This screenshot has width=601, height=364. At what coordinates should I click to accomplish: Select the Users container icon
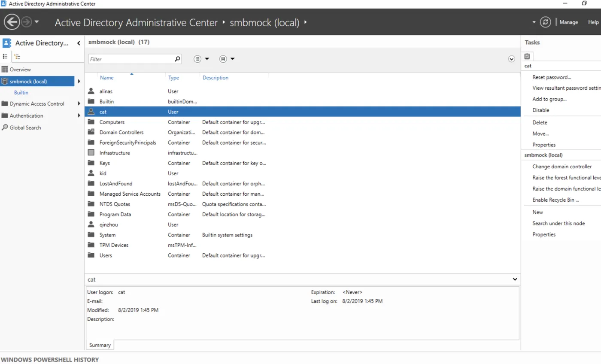[91, 255]
